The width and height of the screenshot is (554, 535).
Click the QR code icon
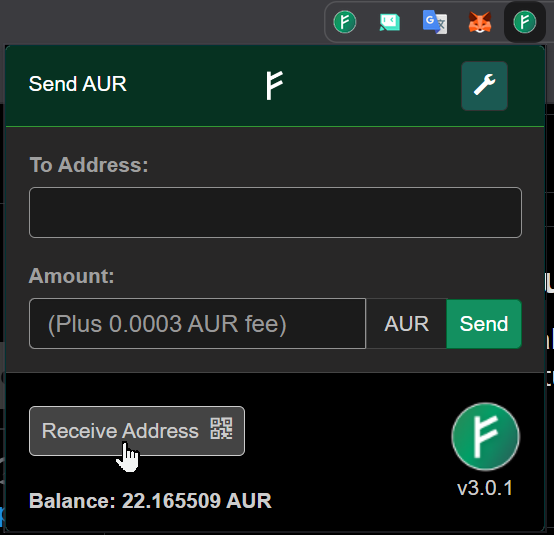click(x=222, y=428)
